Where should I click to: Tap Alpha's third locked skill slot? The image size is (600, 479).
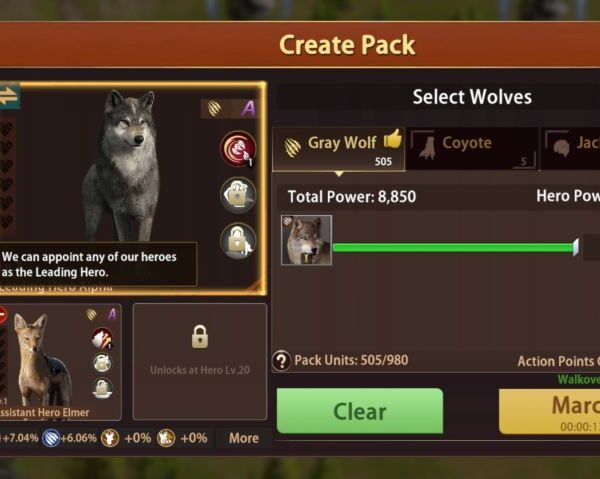coord(238,241)
